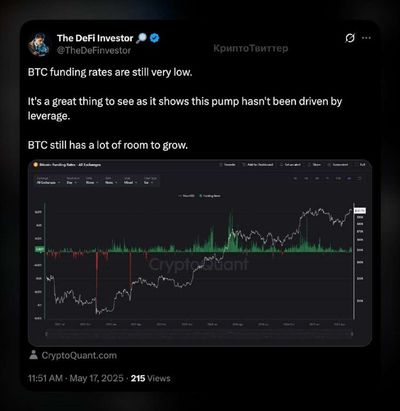Image resolution: width=400 pixels, height=411 pixels.
Task: Open @TheDeFinvestor handle link
Action: pyautogui.click(x=94, y=50)
